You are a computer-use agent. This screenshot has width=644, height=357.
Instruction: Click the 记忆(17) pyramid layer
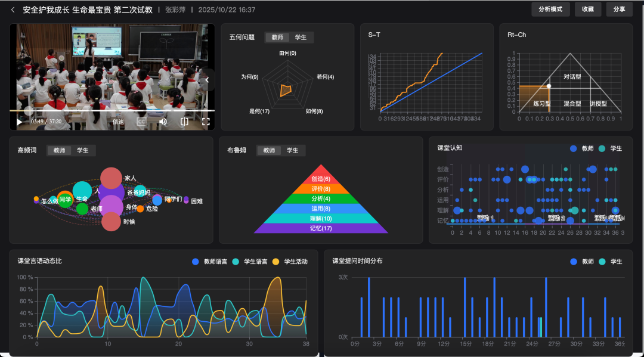321,228
